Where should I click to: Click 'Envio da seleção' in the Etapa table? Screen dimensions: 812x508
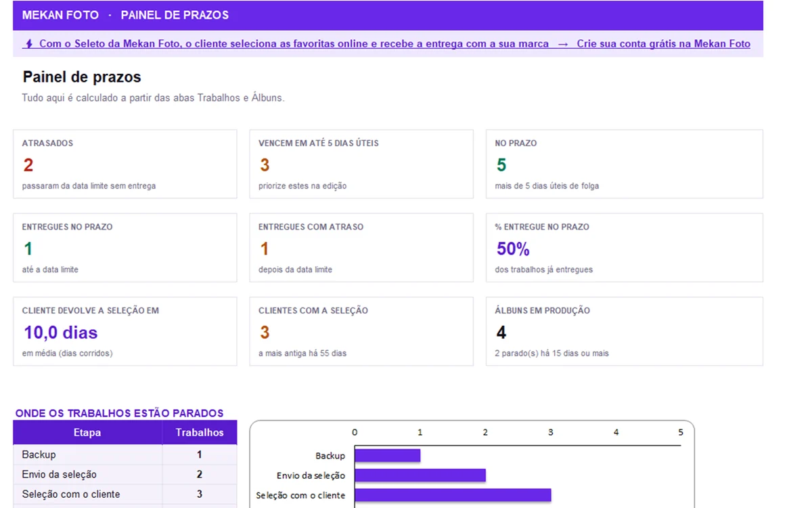click(x=60, y=474)
